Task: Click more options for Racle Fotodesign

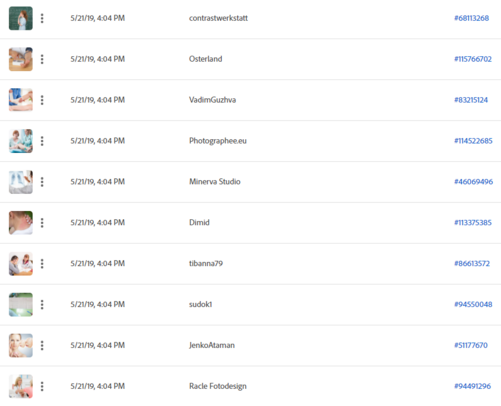Action: tap(42, 386)
